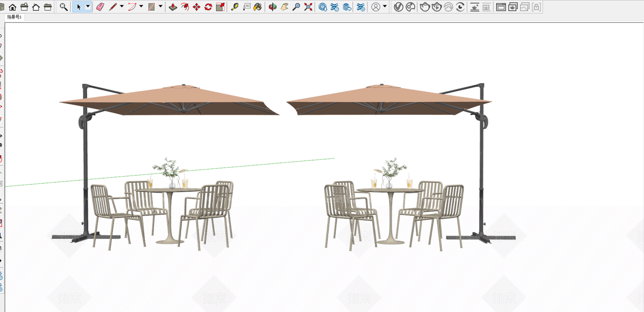
Task: Switch to the Iso view house icon
Action: pyautogui.click(x=12, y=7)
